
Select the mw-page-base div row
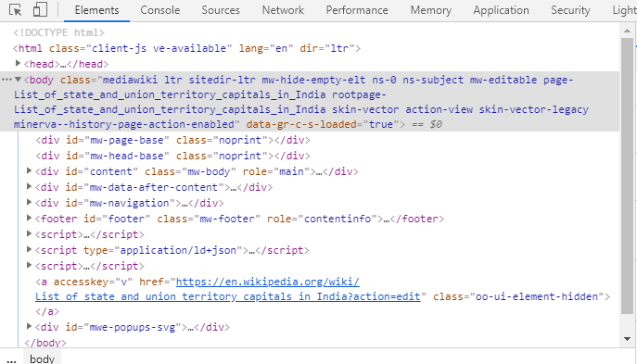(172, 140)
